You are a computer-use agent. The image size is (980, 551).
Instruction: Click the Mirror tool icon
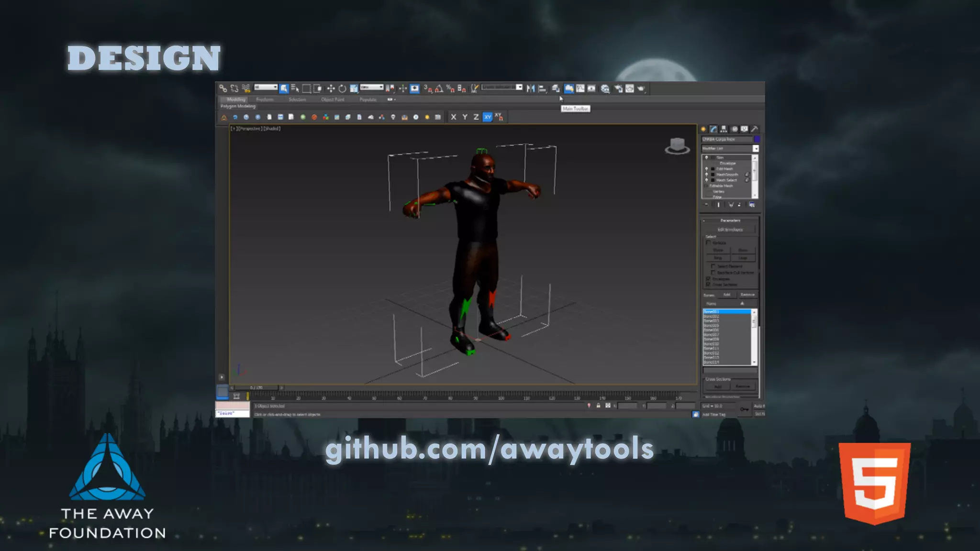coord(531,88)
